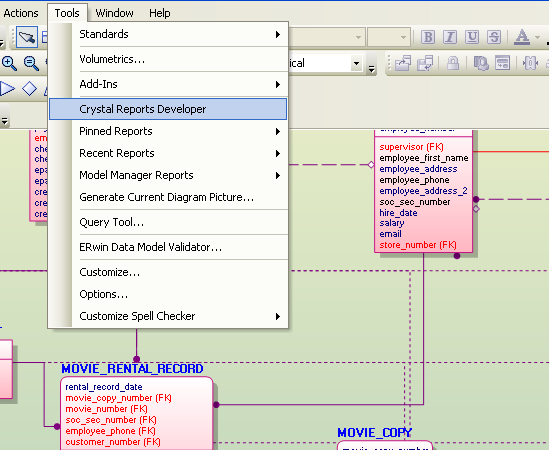Open Options... from Tools menu

coord(168,294)
